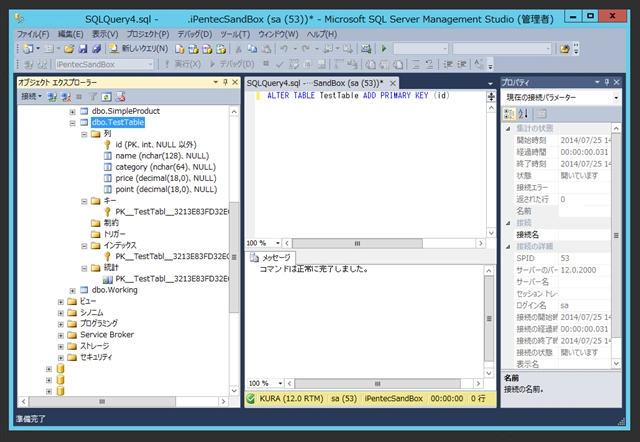Screen dimensions: 640x442
Task: Click the Refresh icon in Object Explorer
Action: click(x=107, y=97)
